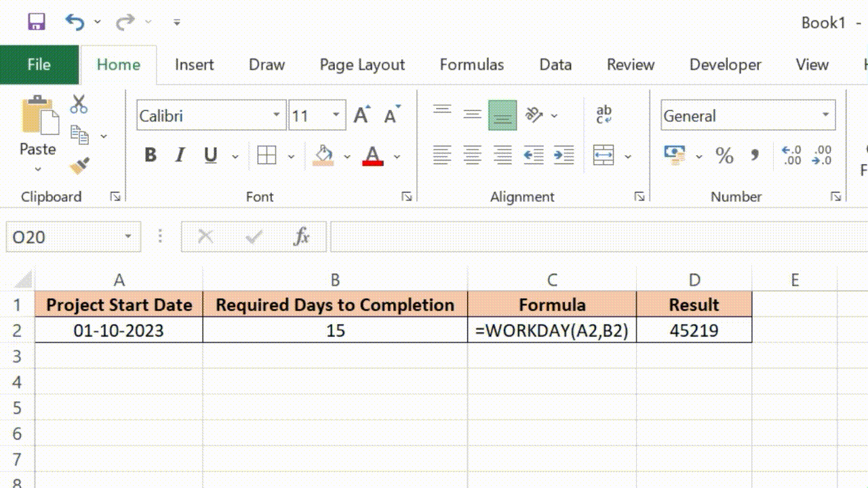Open the Alignment dialog box launcher

639,196
